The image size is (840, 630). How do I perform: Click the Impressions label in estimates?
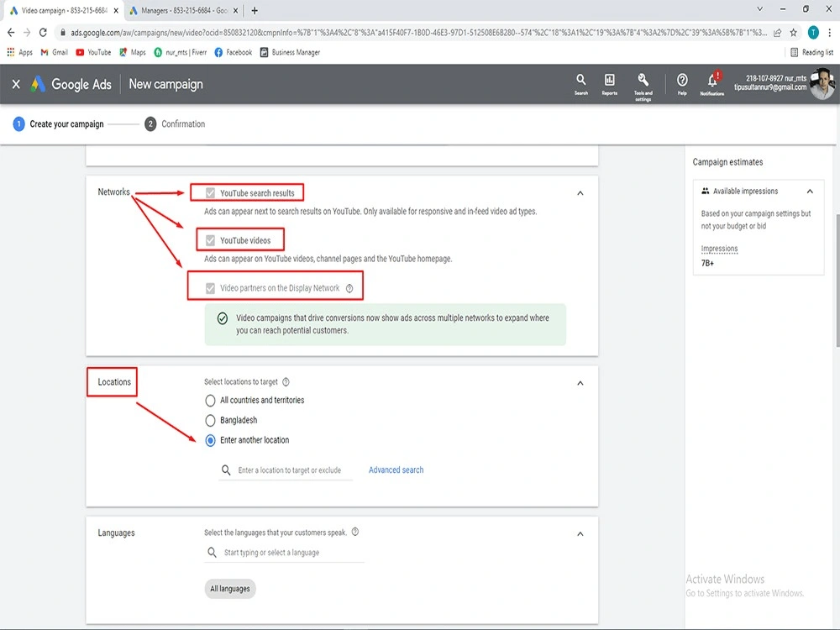[720, 249]
